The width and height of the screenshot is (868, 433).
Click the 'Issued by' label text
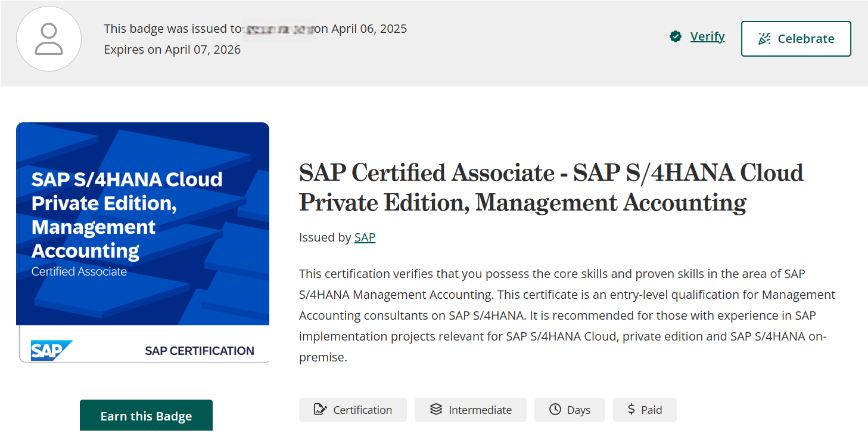tap(325, 237)
